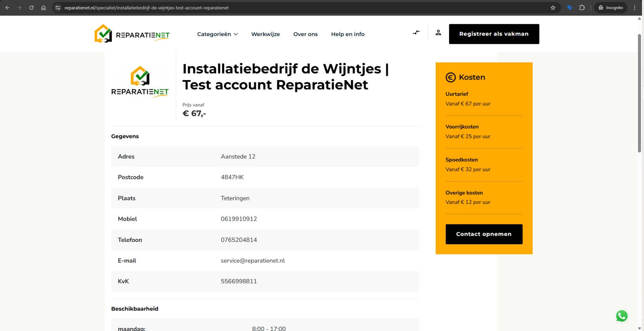Viewport: 644px width, 331px height.
Task: Open the Werkwijze menu item
Action: [265, 34]
